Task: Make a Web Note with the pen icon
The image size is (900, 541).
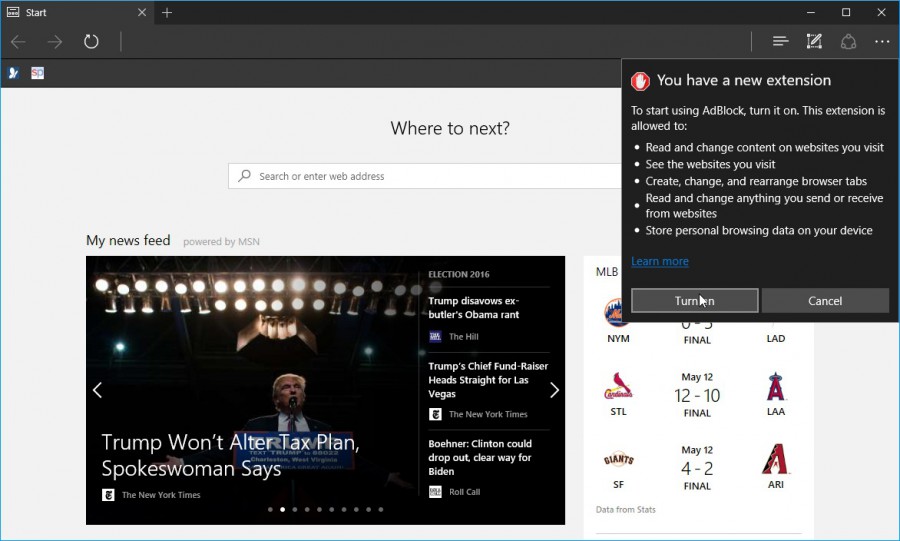Action: click(x=814, y=41)
